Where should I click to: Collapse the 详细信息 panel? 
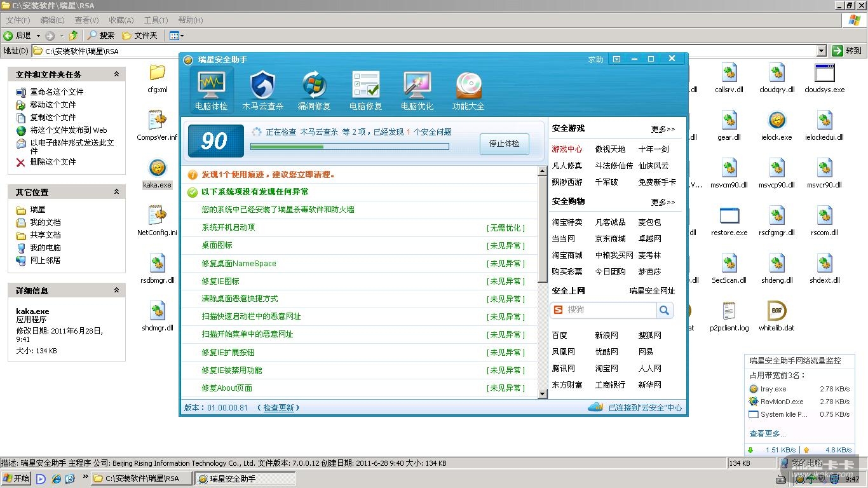(116, 290)
